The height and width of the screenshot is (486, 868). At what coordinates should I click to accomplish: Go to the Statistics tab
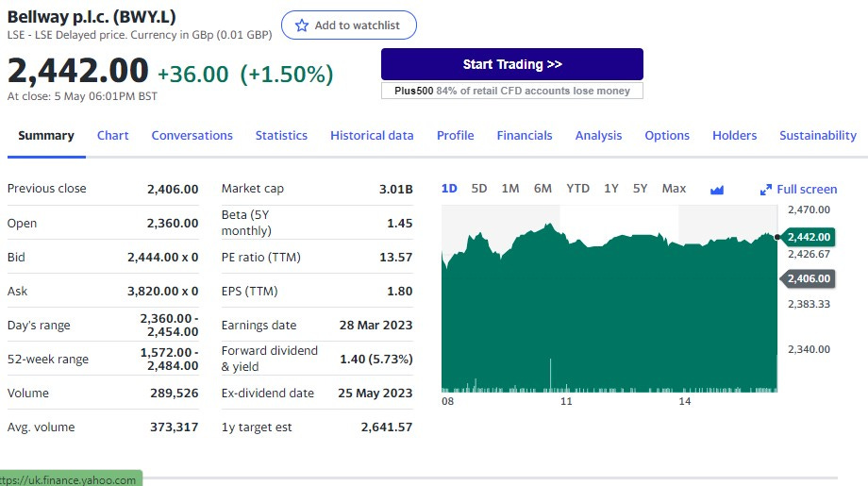[x=281, y=136]
